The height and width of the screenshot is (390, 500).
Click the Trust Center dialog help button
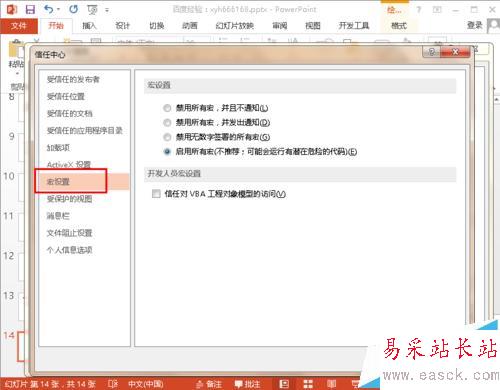pyautogui.click(x=432, y=52)
